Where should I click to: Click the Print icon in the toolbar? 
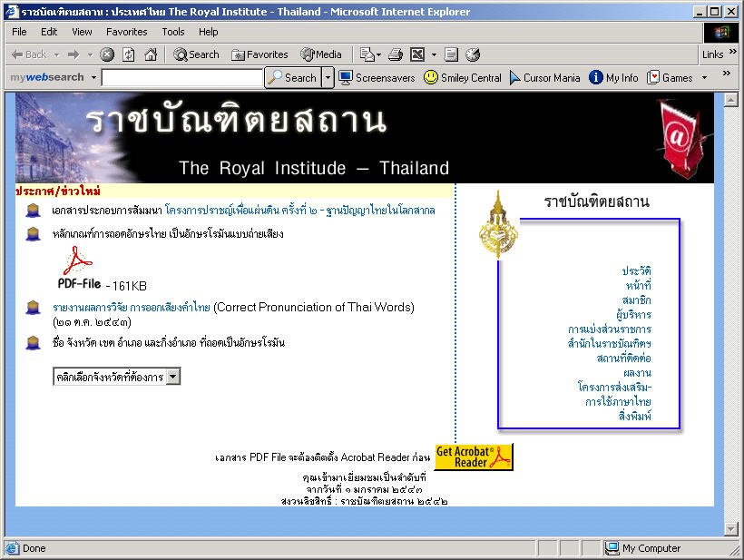[395, 54]
